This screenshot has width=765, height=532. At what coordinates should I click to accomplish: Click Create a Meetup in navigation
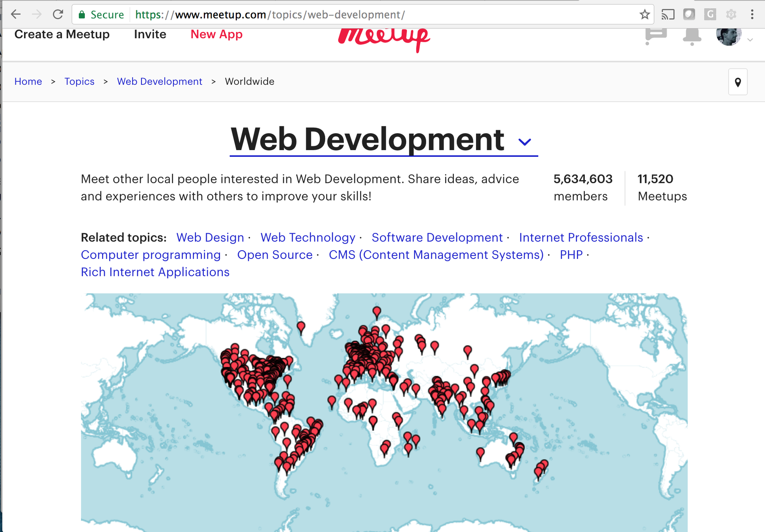coord(62,34)
